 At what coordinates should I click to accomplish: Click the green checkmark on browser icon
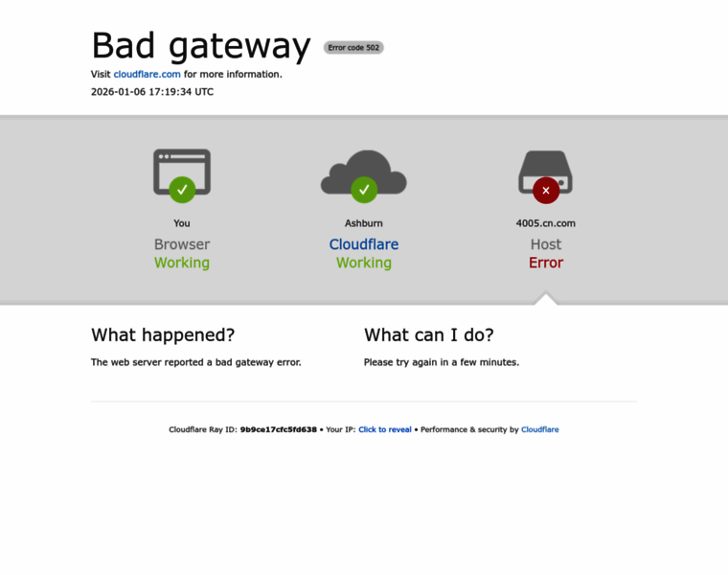click(x=182, y=190)
